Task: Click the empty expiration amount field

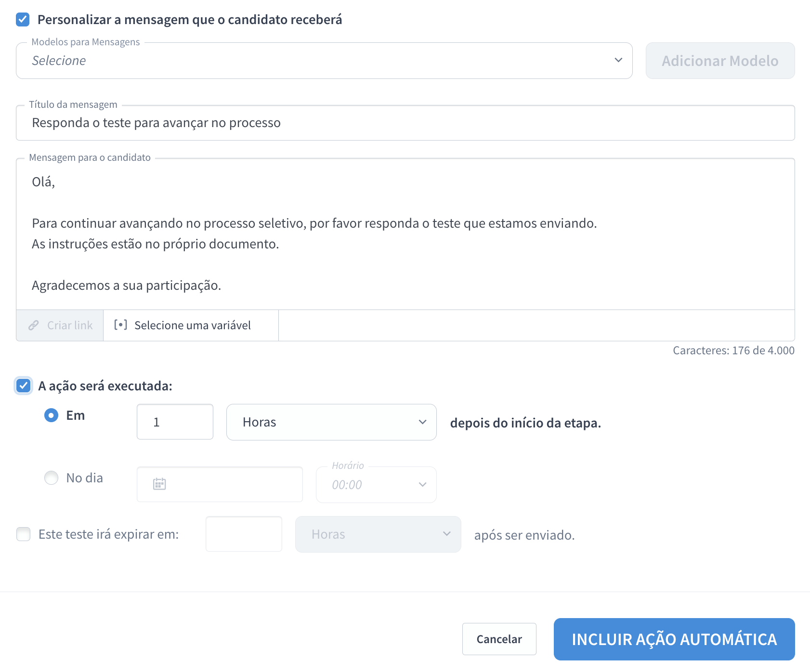Action: coord(244,534)
